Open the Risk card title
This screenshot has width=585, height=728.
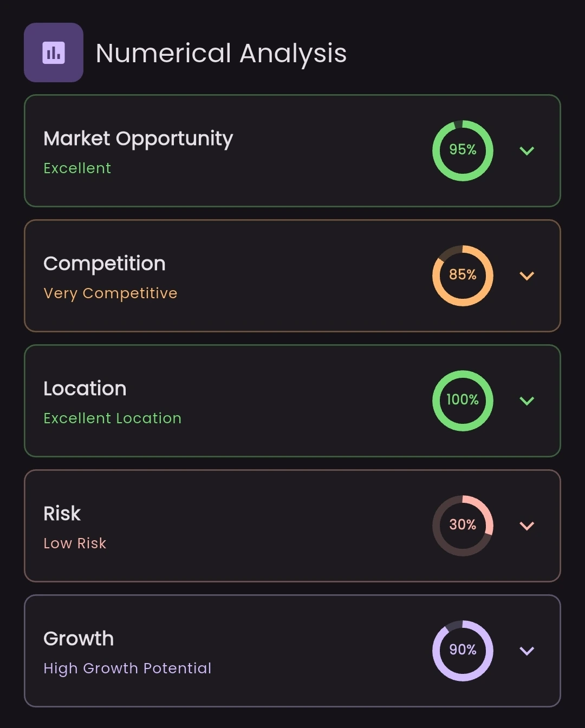click(x=62, y=513)
